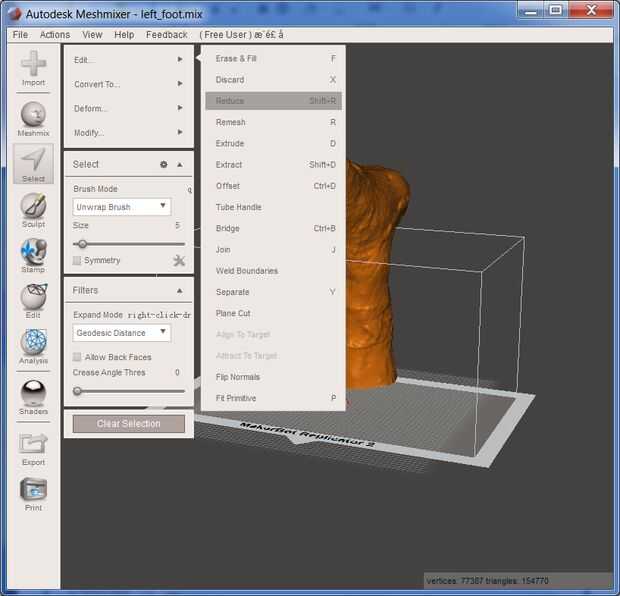Collapse the Filters panel
Screen dimensions: 620x596
[x=180, y=291]
